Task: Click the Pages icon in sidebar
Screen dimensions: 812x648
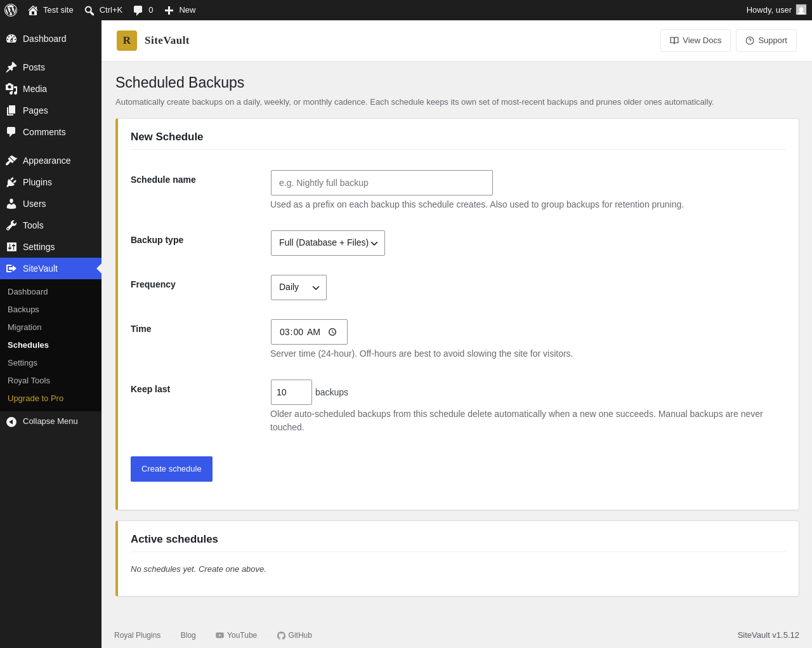Action: [11, 110]
